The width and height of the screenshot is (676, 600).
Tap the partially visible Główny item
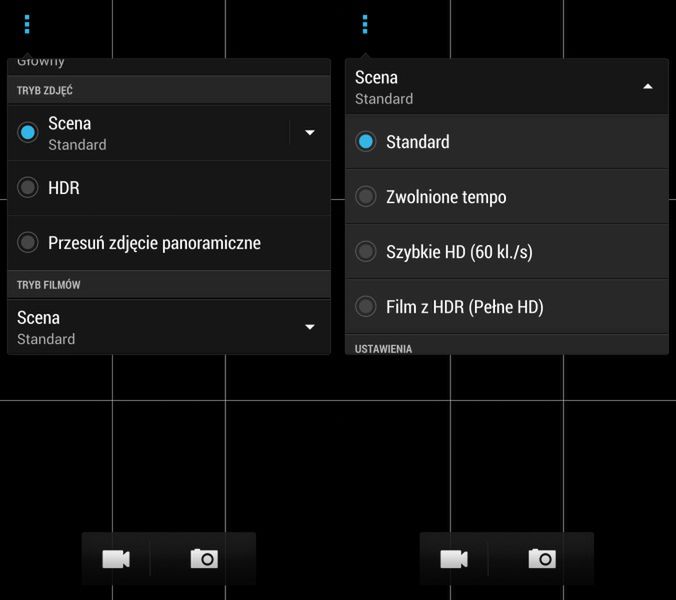[42, 63]
